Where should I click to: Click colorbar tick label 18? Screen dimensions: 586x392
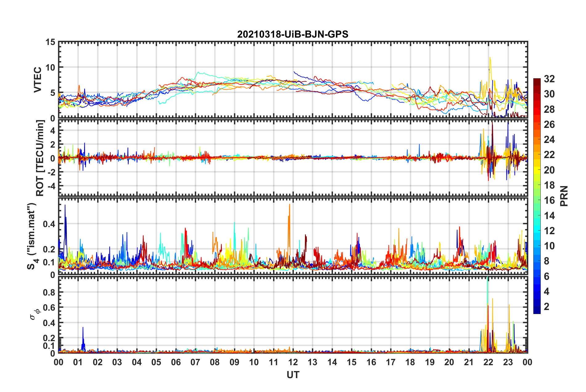tap(549, 185)
